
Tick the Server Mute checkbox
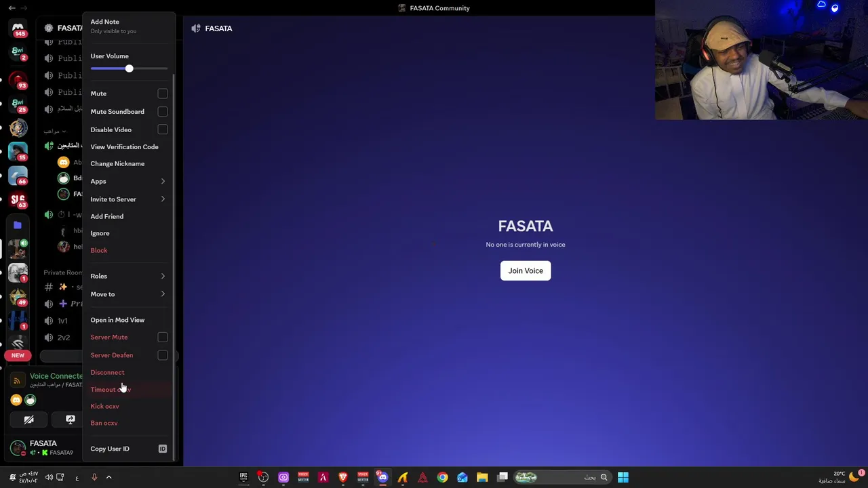(163, 337)
